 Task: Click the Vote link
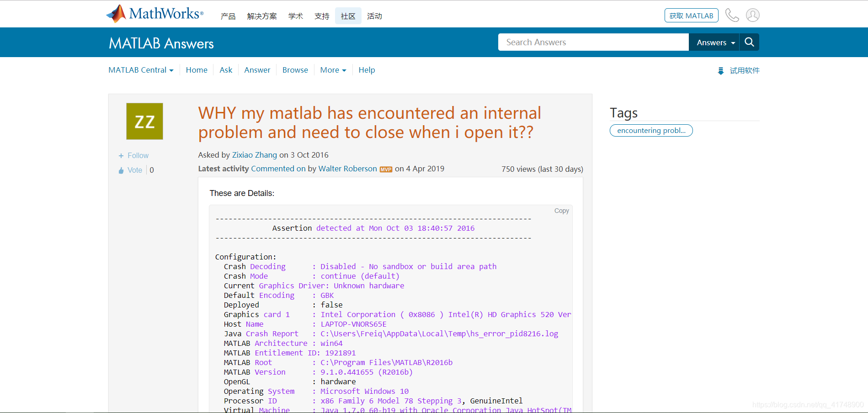pos(135,170)
